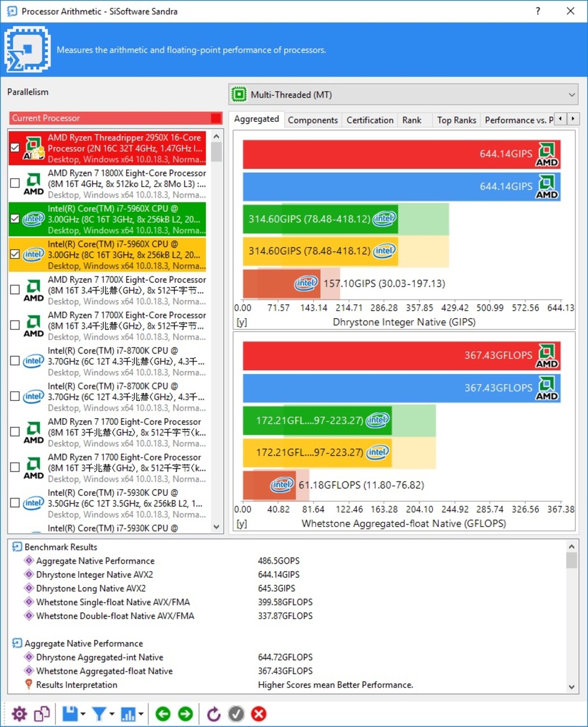Screen dimensions: 588x727
Task: Select the Dhrystone Aggregated-int Native row
Action: (x=99, y=657)
